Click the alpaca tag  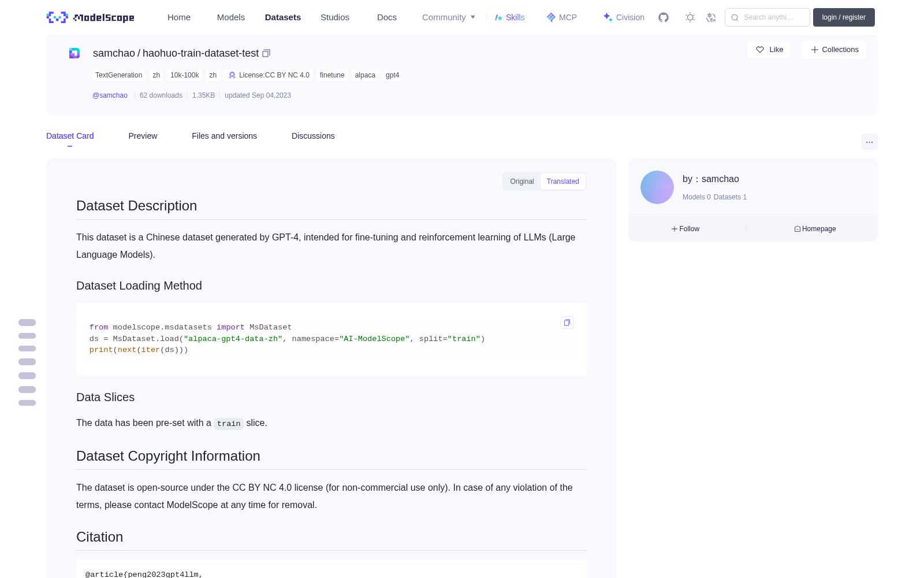(365, 75)
